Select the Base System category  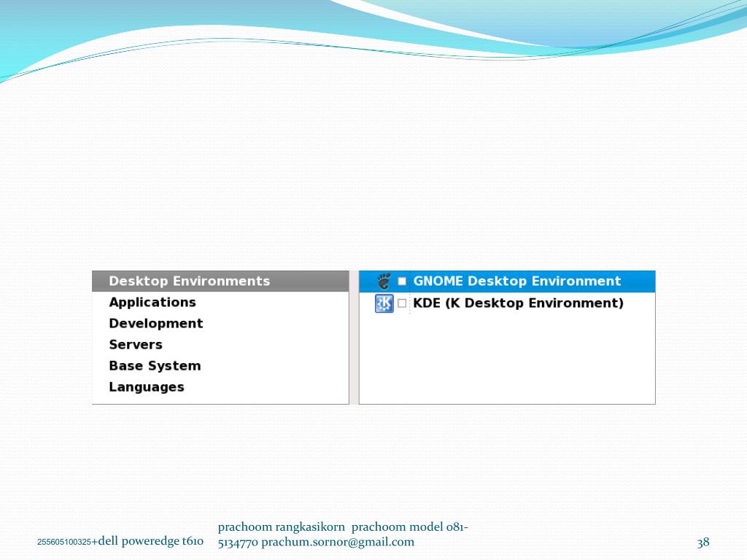coord(220,366)
